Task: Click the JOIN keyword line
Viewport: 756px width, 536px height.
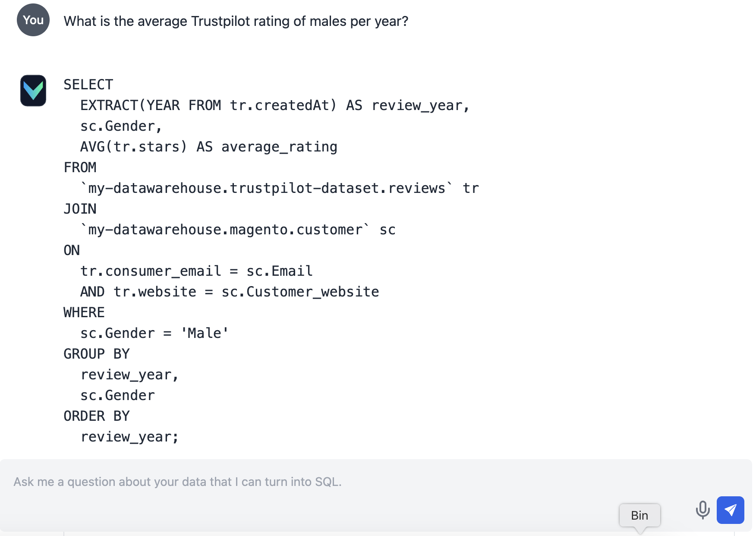Action: coord(80,209)
